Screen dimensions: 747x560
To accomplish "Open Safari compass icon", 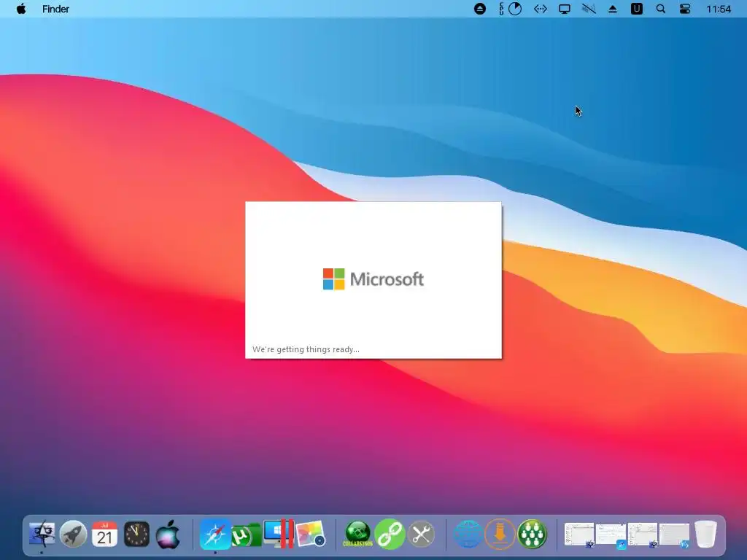I will [215, 534].
